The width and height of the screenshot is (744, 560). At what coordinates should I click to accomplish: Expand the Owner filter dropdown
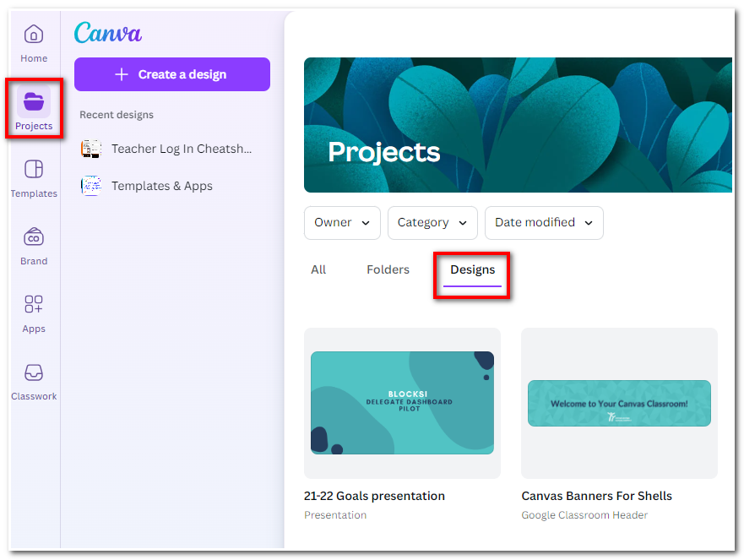click(342, 223)
